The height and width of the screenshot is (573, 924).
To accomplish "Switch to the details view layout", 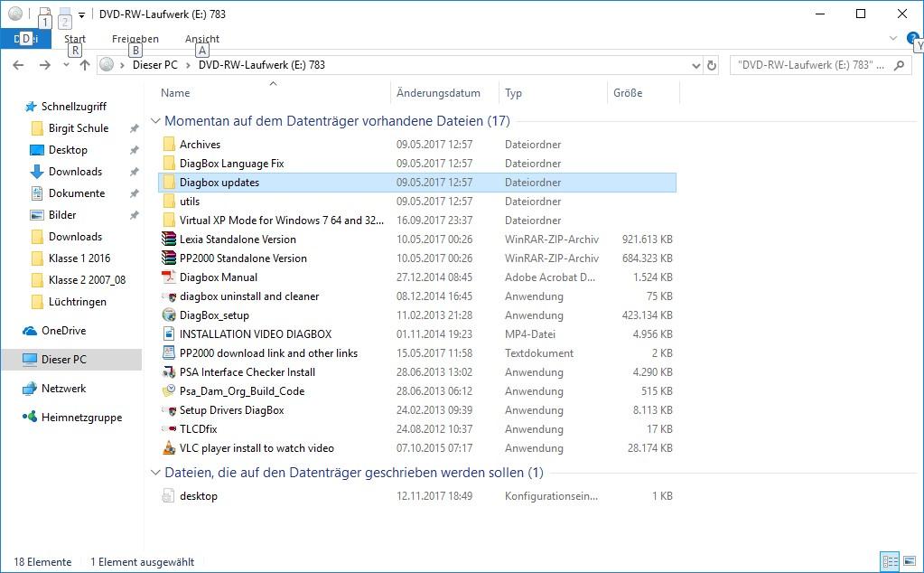I will (x=890, y=561).
